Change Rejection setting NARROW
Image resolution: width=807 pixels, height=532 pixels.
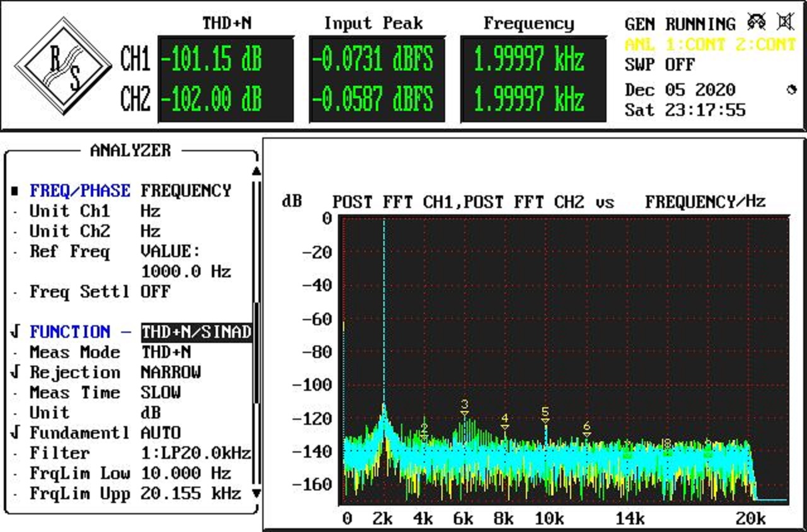point(171,373)
